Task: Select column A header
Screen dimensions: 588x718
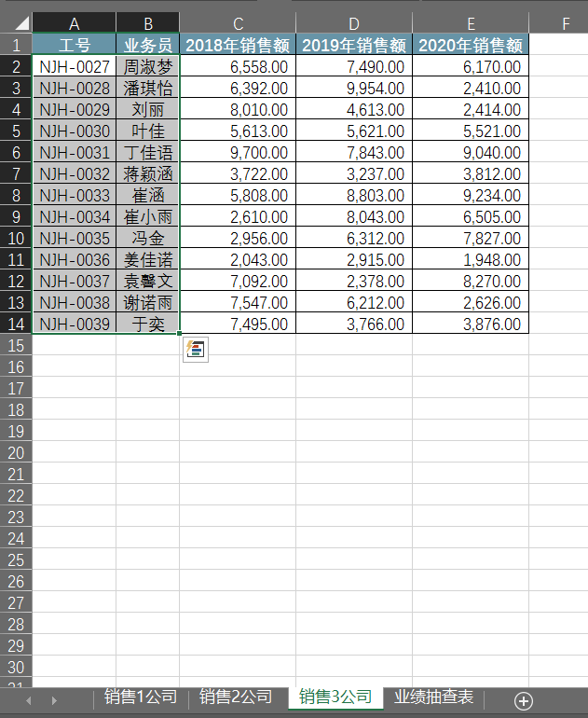Action: pos(75,23)
